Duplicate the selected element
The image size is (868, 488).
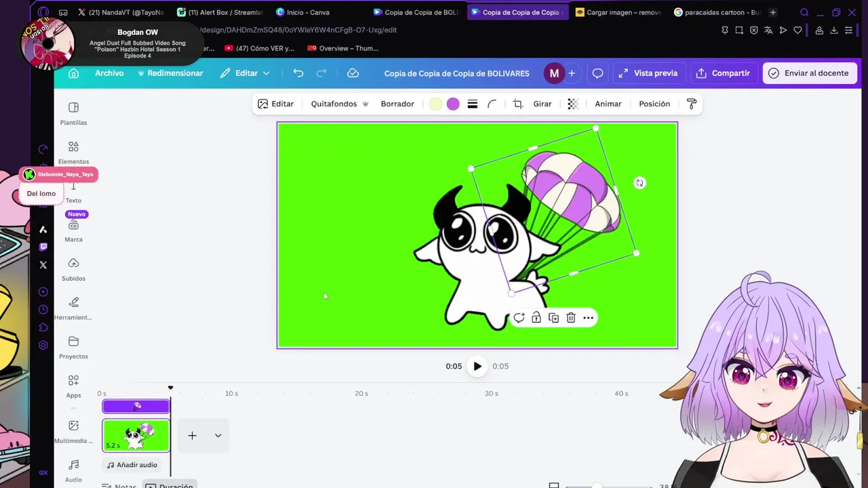tap(553, 317)
